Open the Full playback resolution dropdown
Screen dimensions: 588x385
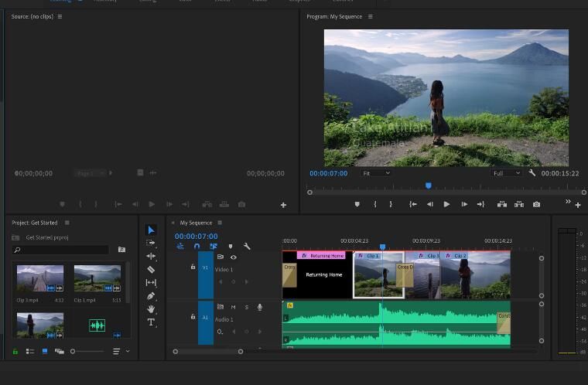tap(506, 173)
